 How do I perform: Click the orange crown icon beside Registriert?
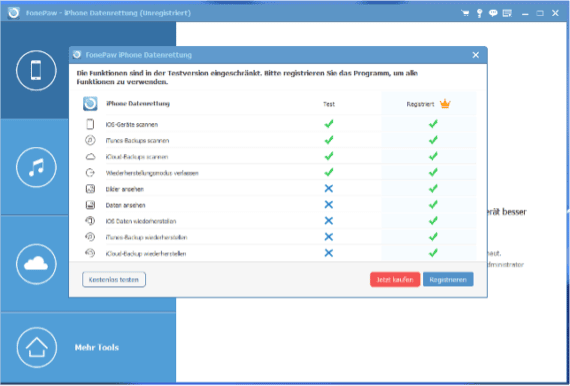point(445,104)
